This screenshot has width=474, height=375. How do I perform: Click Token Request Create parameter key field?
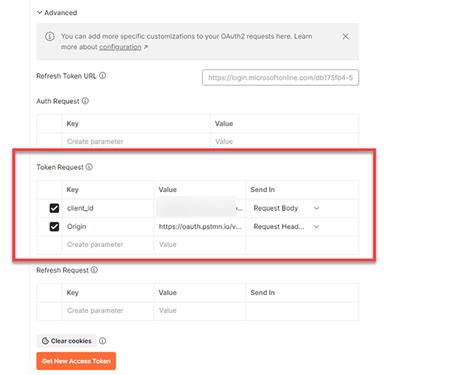coord(108,245)
